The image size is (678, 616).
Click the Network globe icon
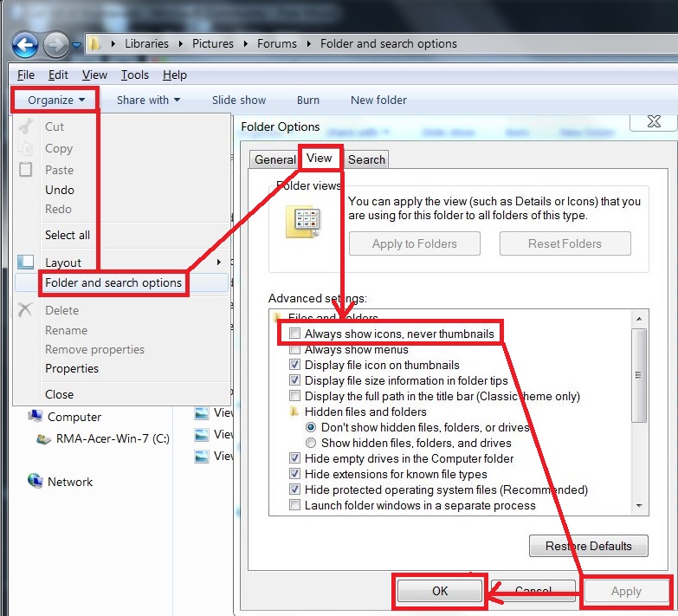tap(36, 481)
